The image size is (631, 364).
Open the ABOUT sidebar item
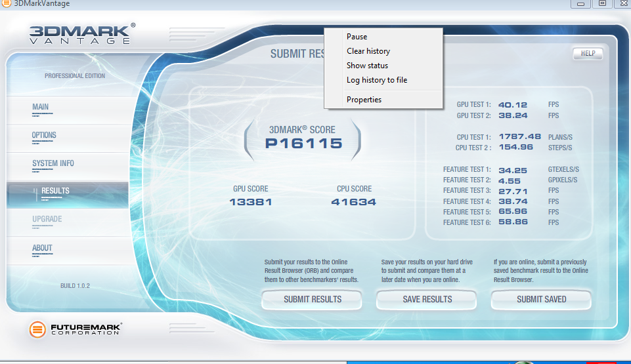pos(68,251)
